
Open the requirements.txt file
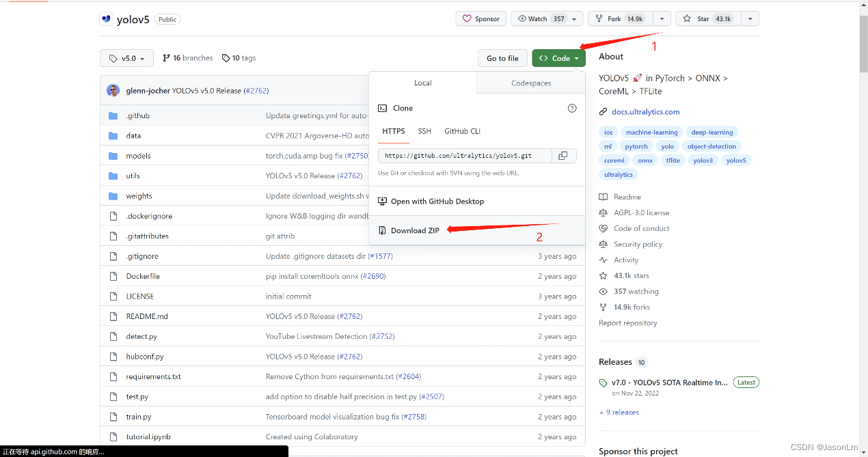154,376
